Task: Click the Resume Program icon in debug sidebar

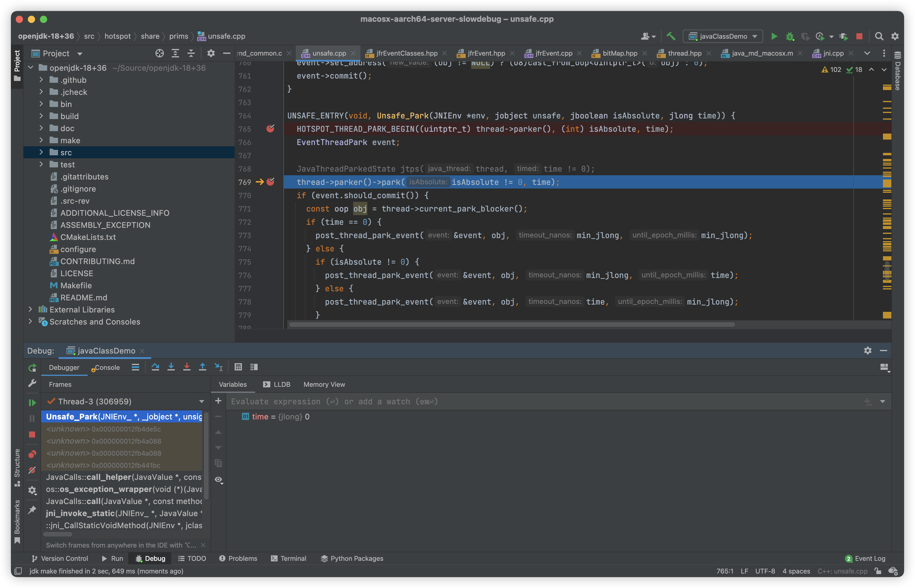Action: 32,402
